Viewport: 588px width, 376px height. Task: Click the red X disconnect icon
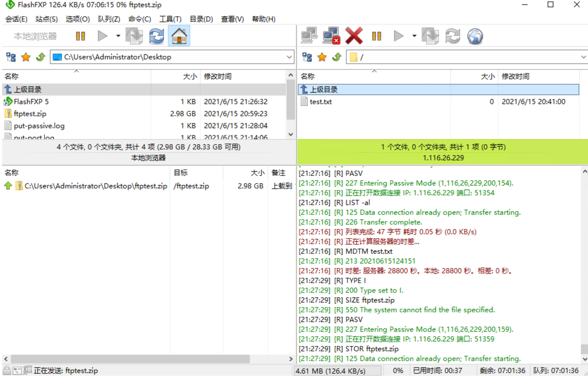(354, 36)
